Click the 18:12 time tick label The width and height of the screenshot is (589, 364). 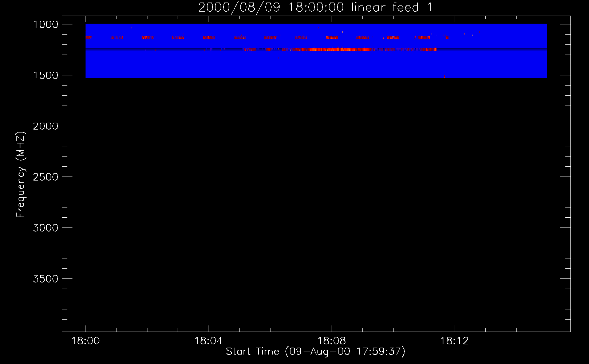pyautogui.click(x=454, y=341)
